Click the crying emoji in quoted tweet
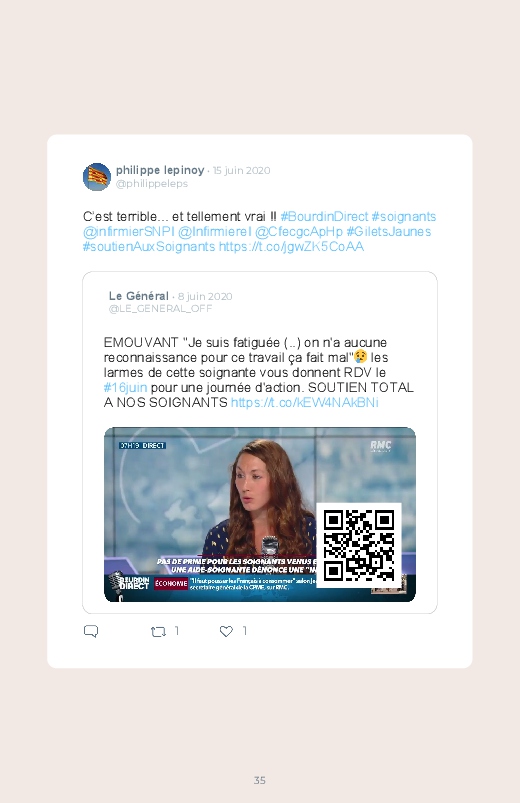The height and width of the screenshot is (803, 520). (361, 356)
